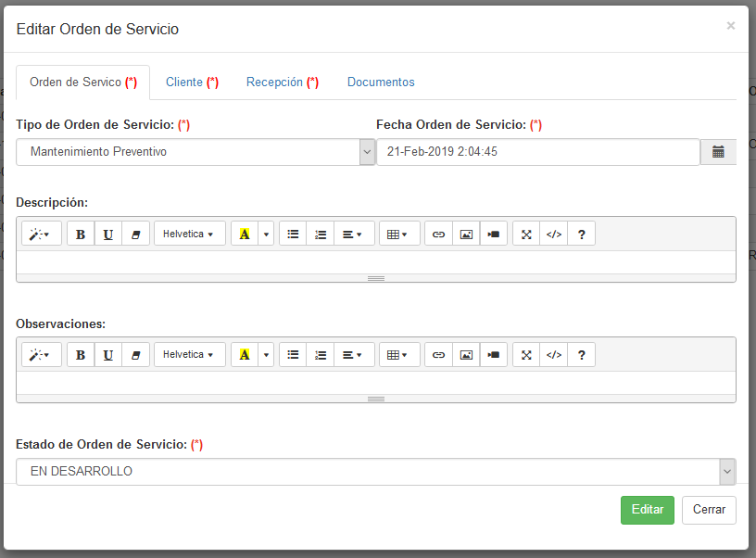Toggle fullscreen in Observaciones editor

tap(526, 355)
